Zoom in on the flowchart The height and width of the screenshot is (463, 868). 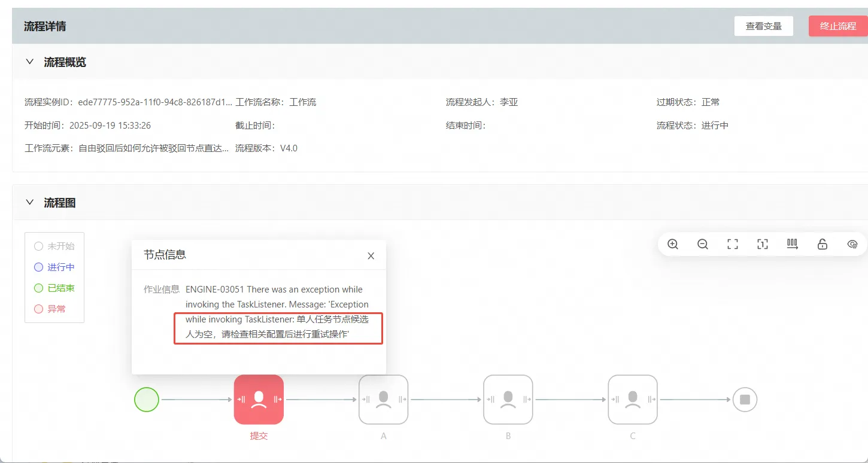click(673, 244)
